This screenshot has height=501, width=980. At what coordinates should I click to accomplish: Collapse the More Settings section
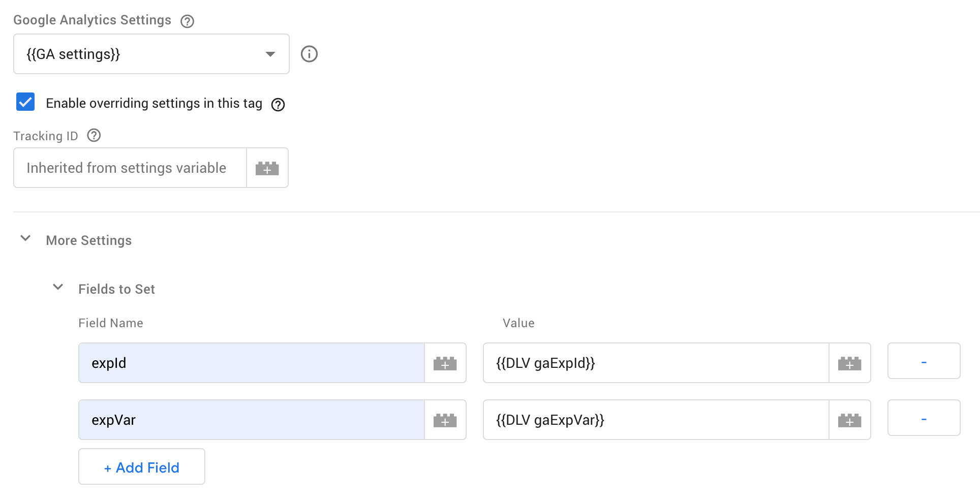coord(25,239)
